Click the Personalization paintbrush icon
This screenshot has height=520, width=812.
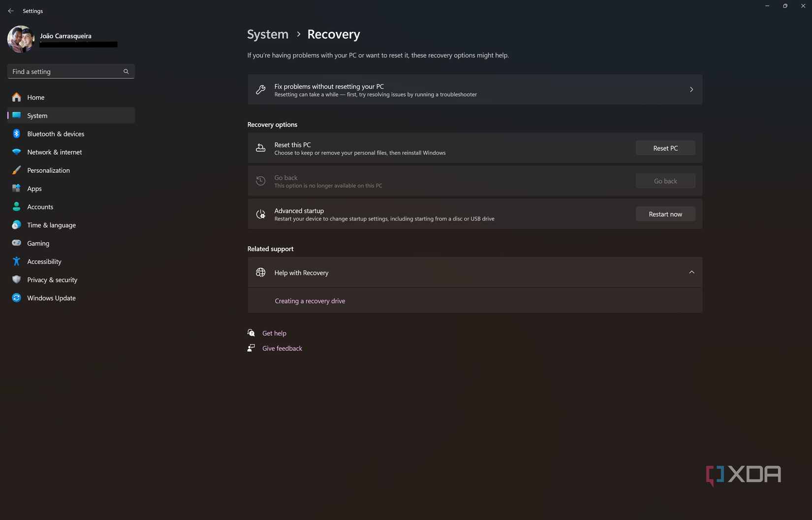pyautogui.click(x=17, y=170)
